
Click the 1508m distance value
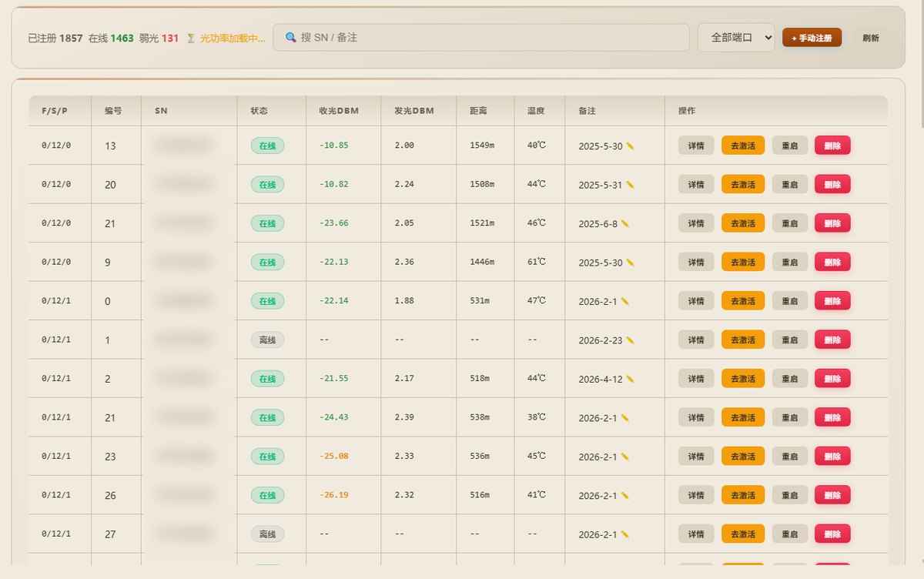click(x=481, y=185)
